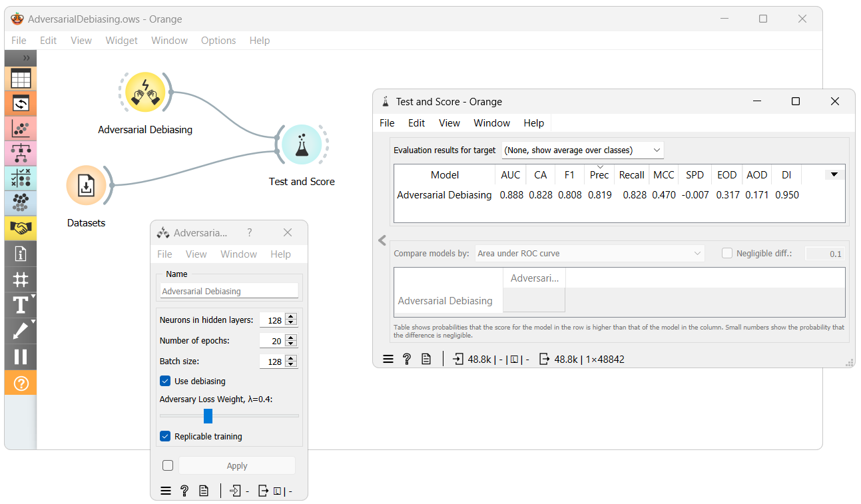Click the pause workflow icon
861x504 pixels.
pyautogui.click(x=21, y=356)
